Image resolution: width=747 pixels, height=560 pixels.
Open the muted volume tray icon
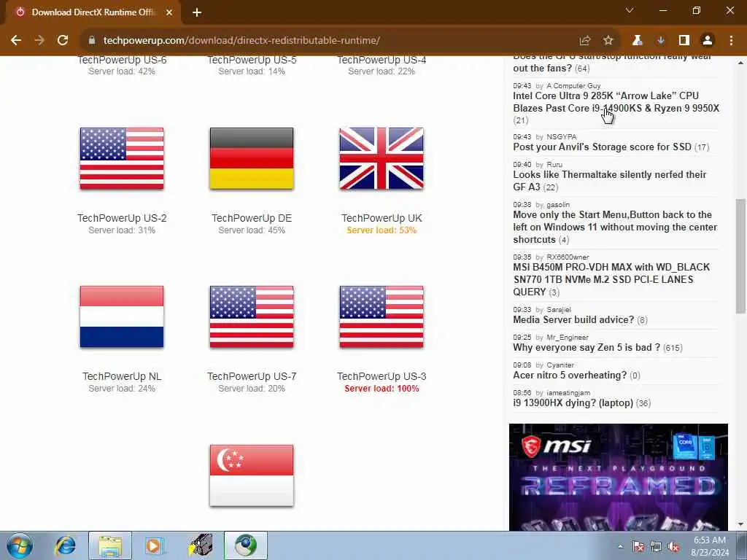coord(673,546)
